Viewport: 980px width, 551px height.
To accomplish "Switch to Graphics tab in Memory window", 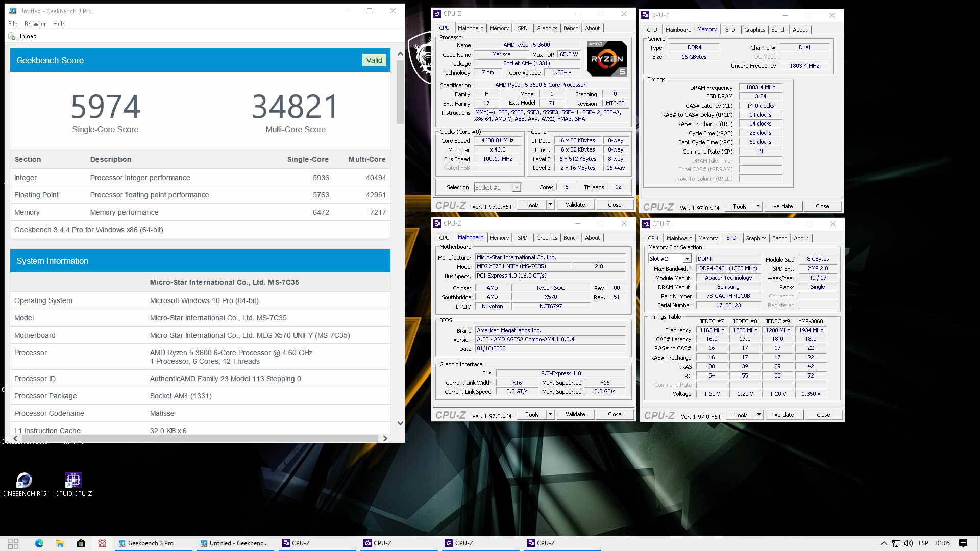I will tap(754, 30).
